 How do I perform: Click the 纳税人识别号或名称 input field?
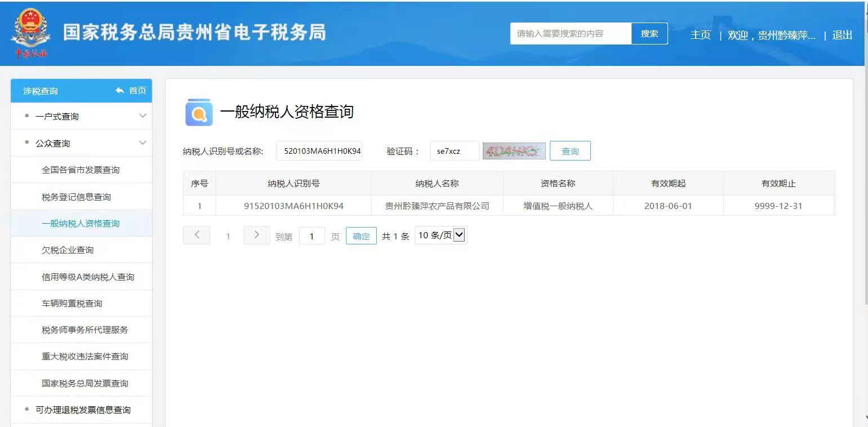click(319, 151)
